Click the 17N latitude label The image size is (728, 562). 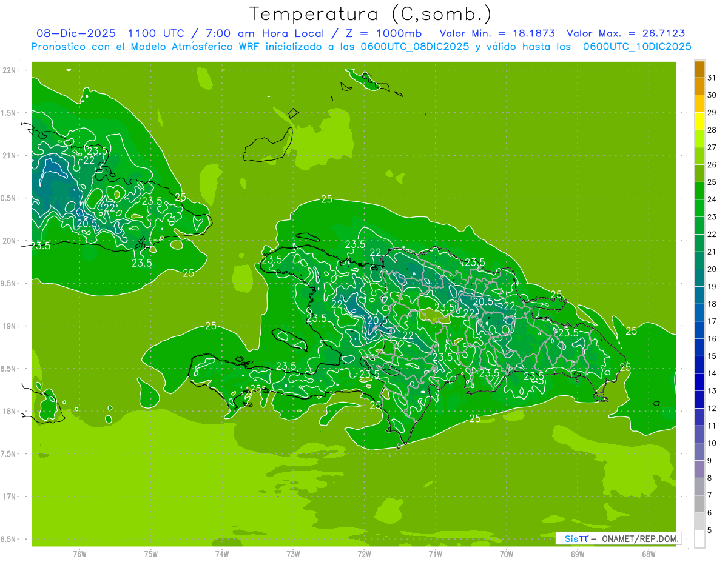click(x=10, y=497)
